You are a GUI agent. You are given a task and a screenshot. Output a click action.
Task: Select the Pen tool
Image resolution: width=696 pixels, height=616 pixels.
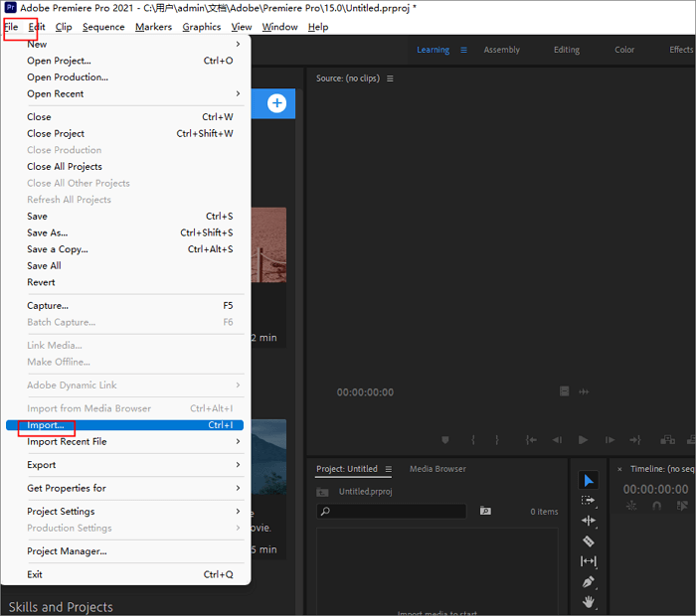pyautogui.click(x=589, y=582)
